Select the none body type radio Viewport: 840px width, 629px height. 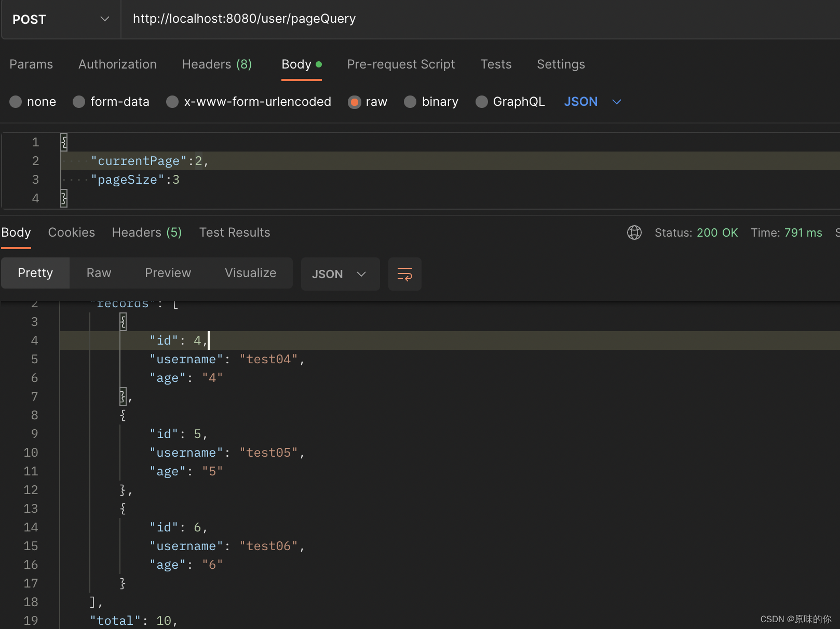pos(16,102)
